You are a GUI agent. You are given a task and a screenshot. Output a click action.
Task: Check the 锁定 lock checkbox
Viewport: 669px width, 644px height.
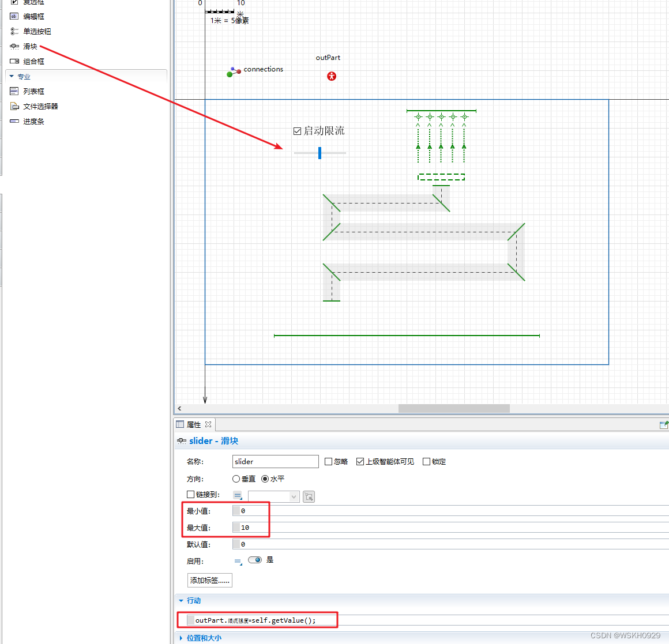tap(426, 461)
